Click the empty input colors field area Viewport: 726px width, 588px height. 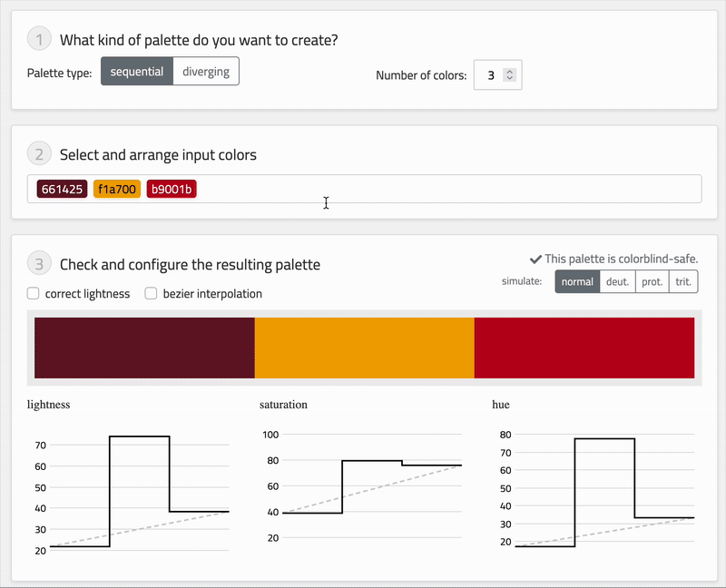445,189
